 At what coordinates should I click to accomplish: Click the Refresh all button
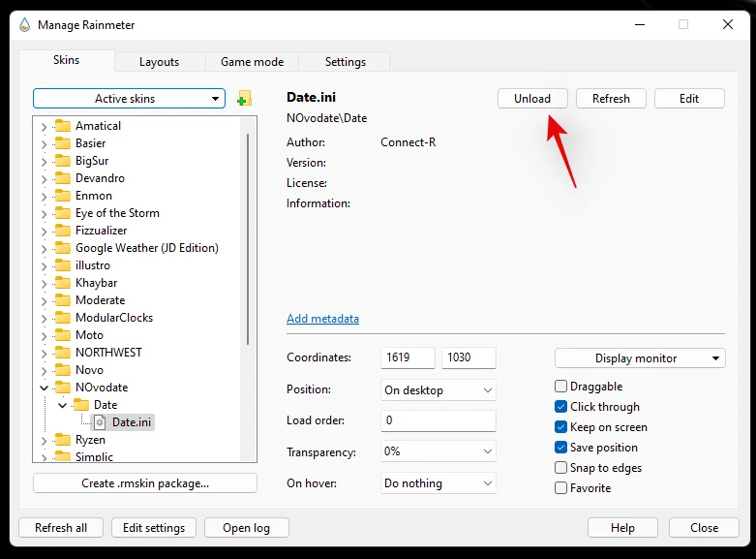pyautogui.click(x=61, y=528)
